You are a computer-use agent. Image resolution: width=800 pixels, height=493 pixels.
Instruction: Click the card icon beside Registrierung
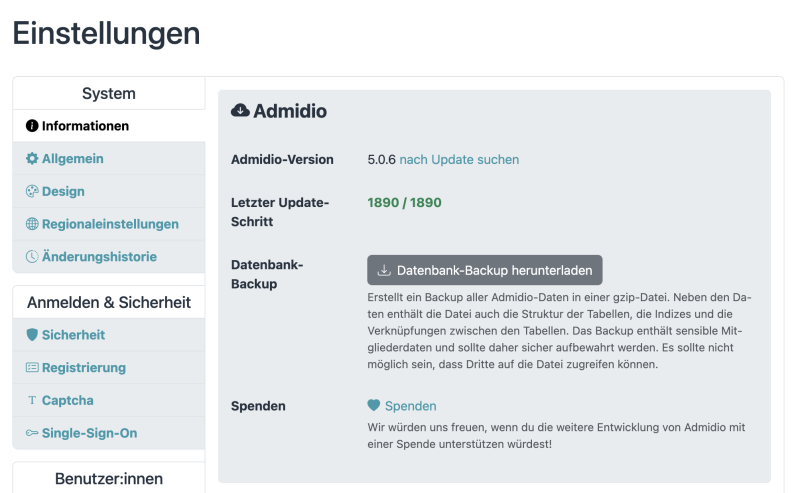tap(32, 368)
